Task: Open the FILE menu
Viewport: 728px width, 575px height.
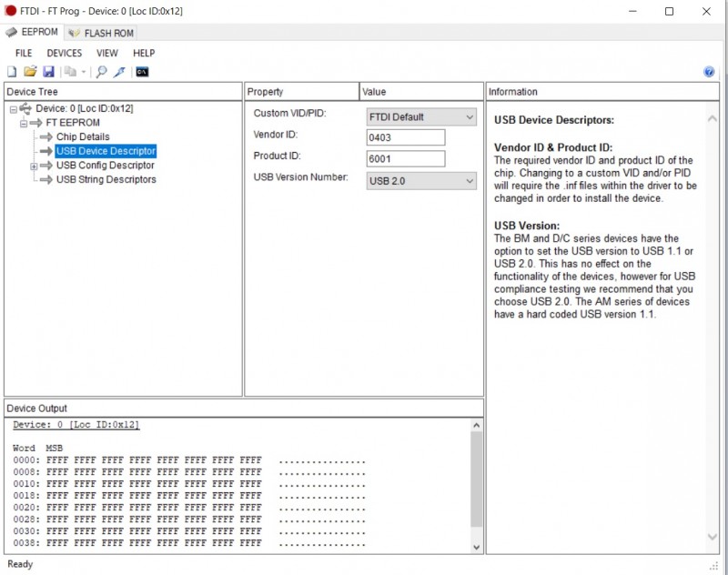Action: pos(24,53)
